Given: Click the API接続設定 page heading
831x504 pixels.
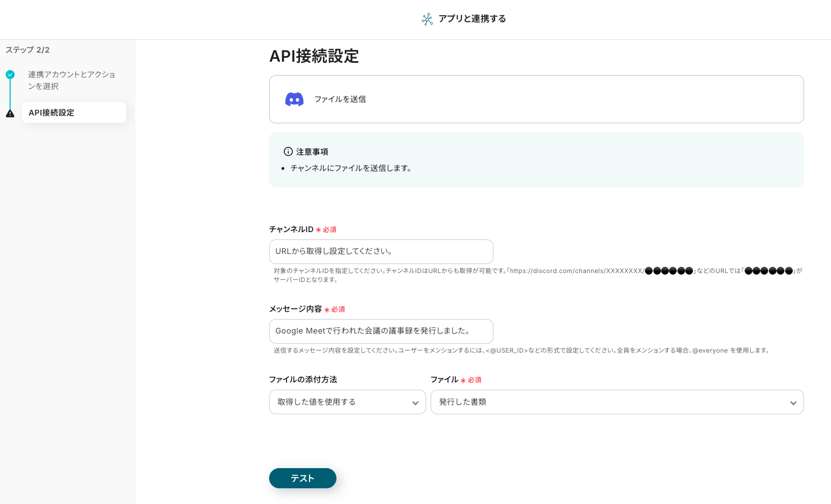Looking at the screenshot, I should [x=314, y=56].
